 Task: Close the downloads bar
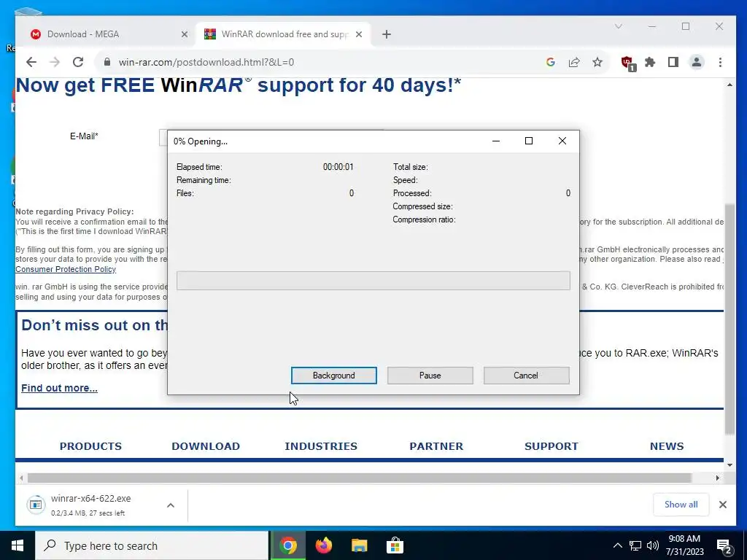coord(723,505)
